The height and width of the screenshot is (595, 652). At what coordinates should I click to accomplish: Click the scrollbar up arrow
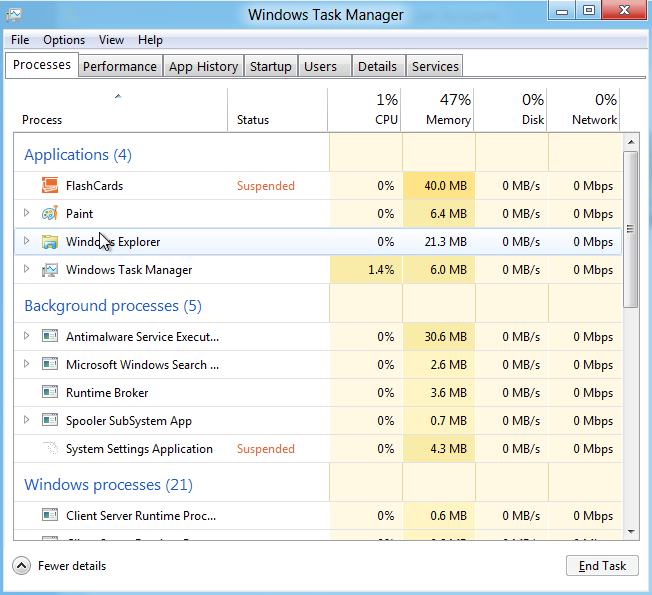click(x=631, y=142)
